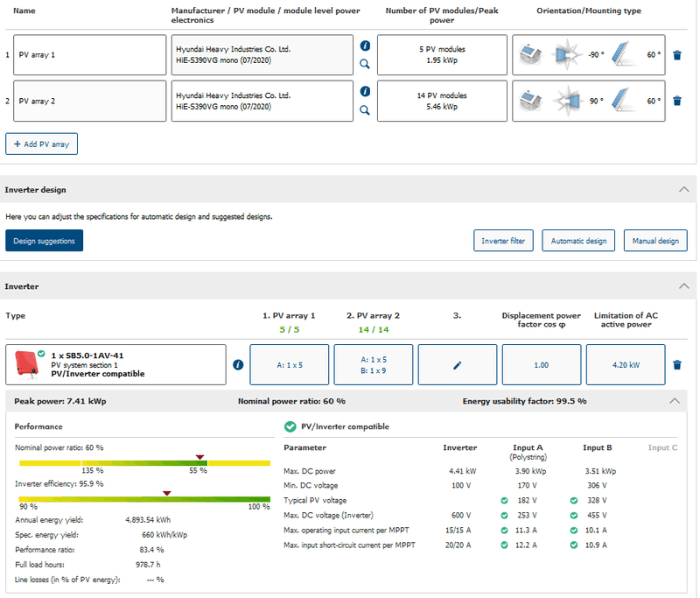This screenshot has height=598, width=700.
Task: Delete PV array 1 with trash icon
Action: 676,54
